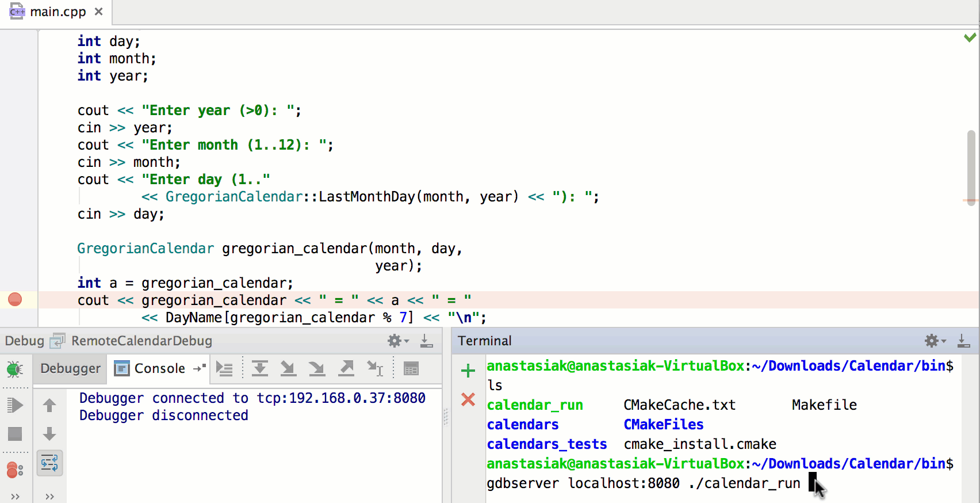The width and height of the screenshot is (980, 503).
Task: Switch to the Debugger tab
Action: click(70, 369)
